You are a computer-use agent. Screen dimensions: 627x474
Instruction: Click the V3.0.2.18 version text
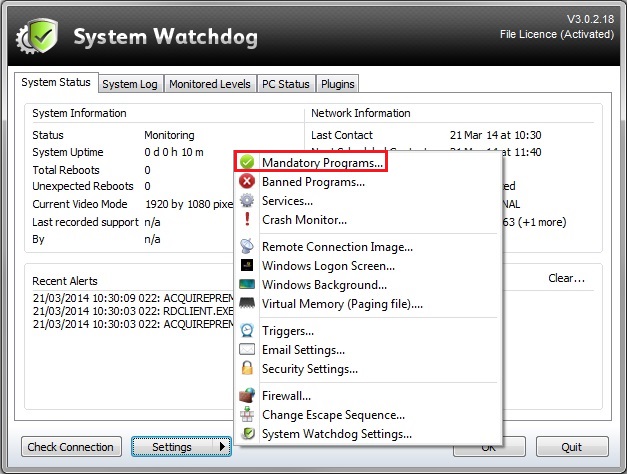tap(590, 19)
